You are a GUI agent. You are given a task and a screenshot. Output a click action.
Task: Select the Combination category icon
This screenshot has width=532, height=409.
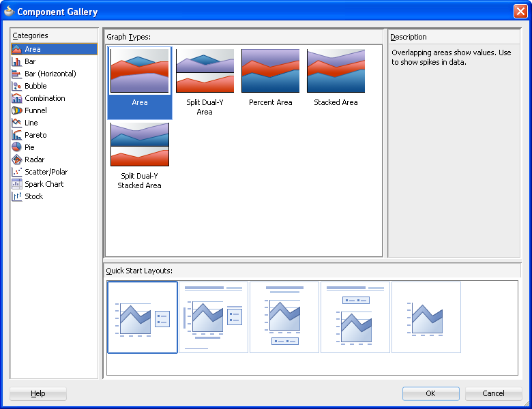point(16,98)
